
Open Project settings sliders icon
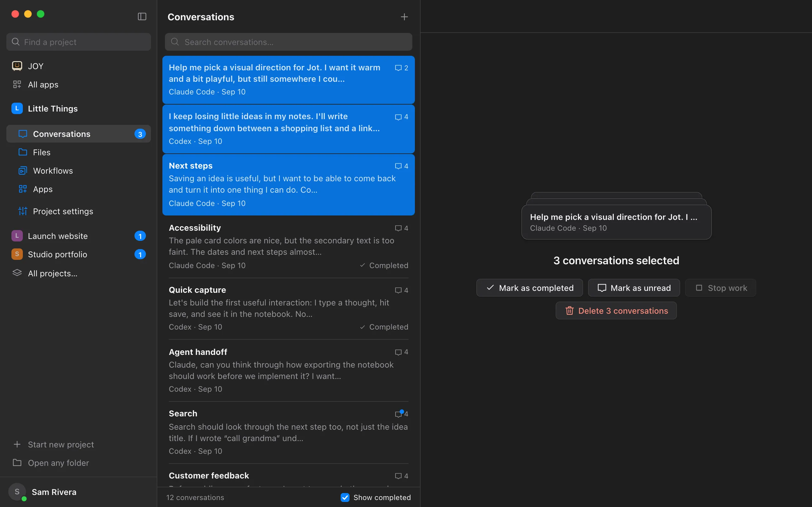23,211
